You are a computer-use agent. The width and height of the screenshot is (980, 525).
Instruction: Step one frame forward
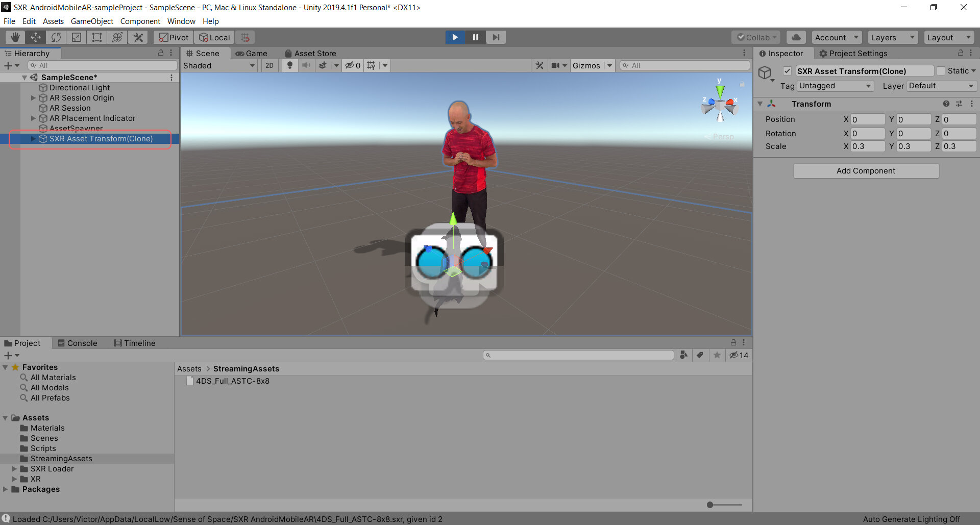[x=496, y=37]
